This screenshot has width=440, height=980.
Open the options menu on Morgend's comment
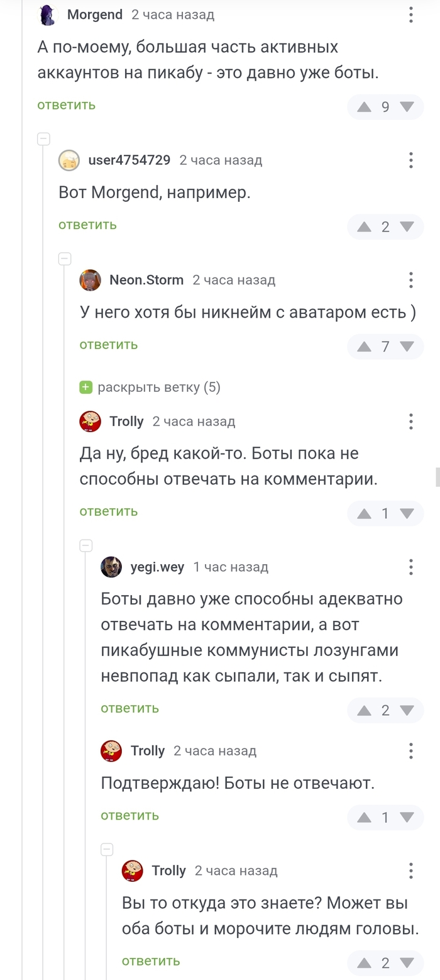(410, 14)
